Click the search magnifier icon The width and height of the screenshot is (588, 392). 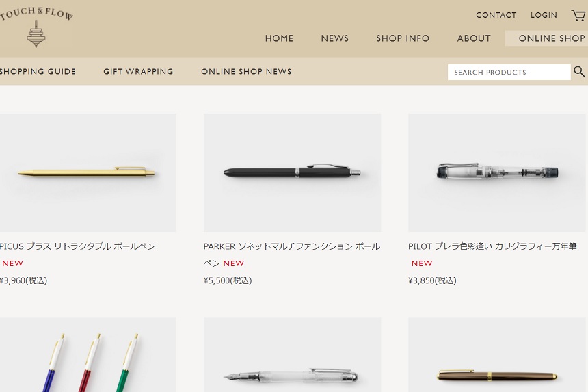(579, 72)
